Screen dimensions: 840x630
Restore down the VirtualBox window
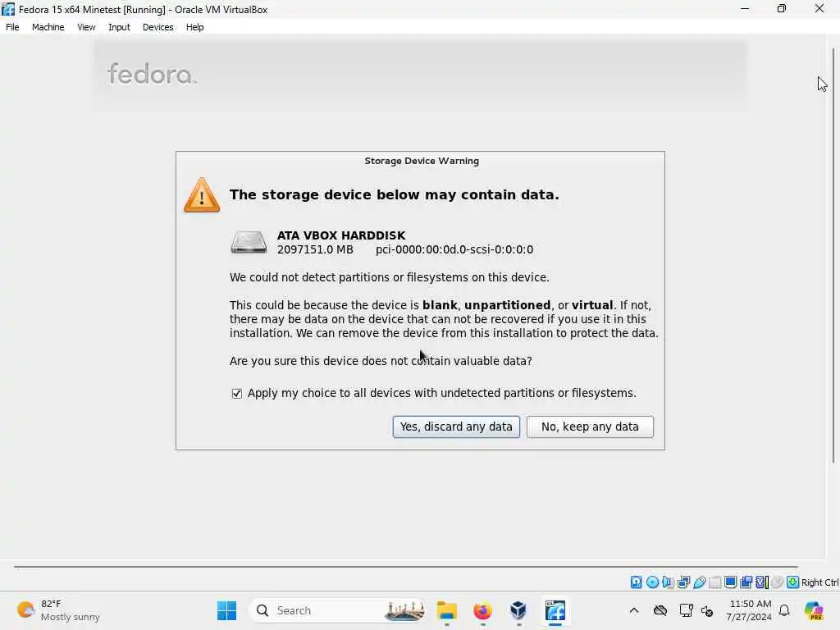coord(782,9)
